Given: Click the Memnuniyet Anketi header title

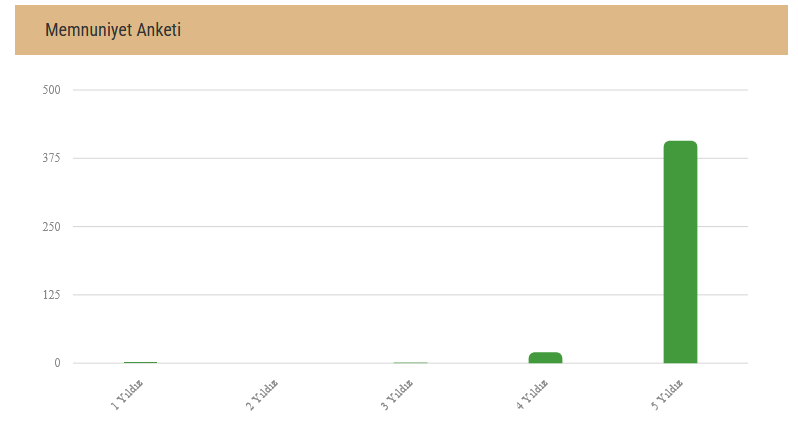Looking at the screenshot, I should [113, 30].
